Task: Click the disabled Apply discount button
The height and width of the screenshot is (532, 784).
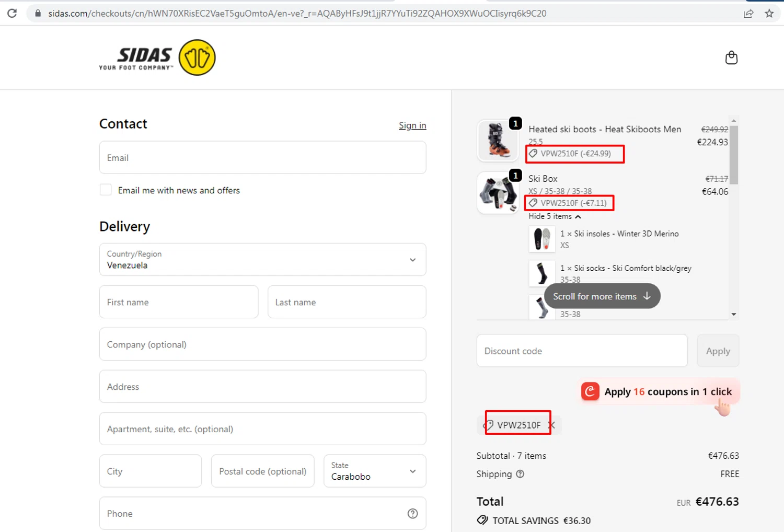Action: (x=718, y=351)
